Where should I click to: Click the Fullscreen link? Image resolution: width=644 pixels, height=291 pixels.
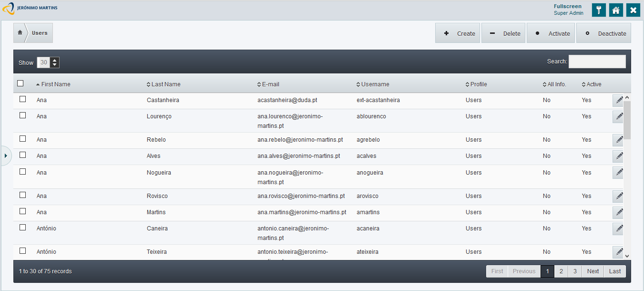(x=568, y=7)
